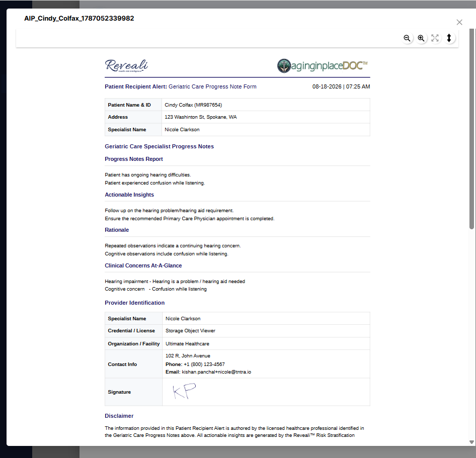Image resolution: width=476 pixels, height=458 pixels.
Task: Select the address '123 Washinton St, Spokane, WA'
Action: click(201, 117)
